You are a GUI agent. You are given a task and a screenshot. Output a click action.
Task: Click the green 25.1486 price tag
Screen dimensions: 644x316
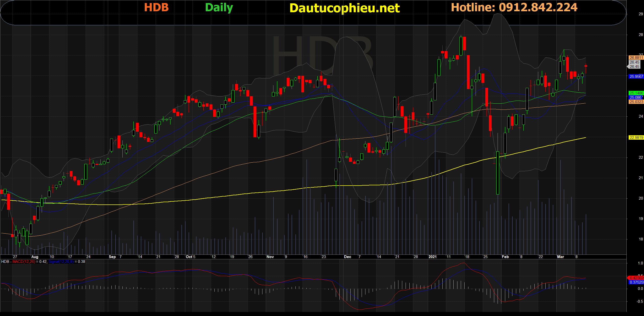636,93
